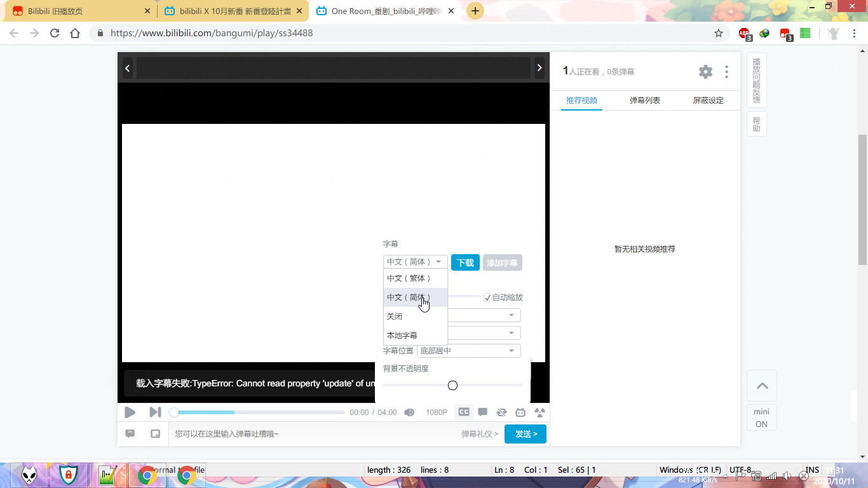Open the 字幕位置 position dropdown
Screen dimensions: 868x488
(x=468, y=350)
